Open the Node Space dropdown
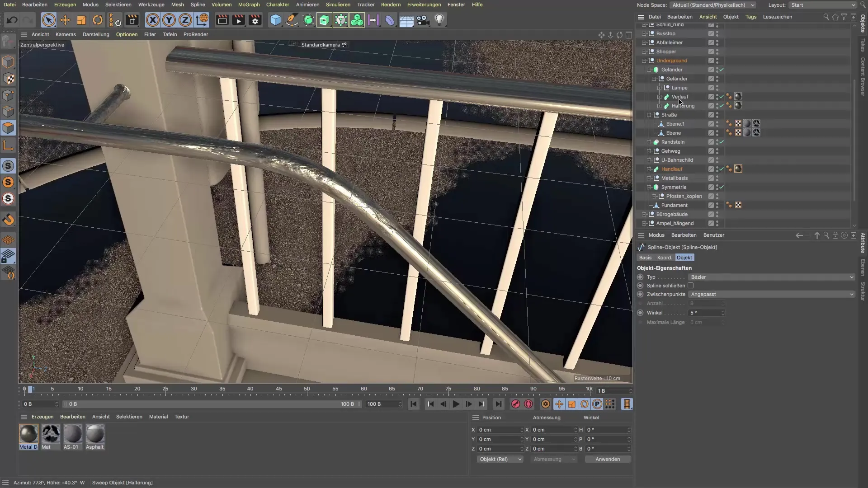Viewport: 868px width, 488px height. pyautogui.click(x=713, y=5)
